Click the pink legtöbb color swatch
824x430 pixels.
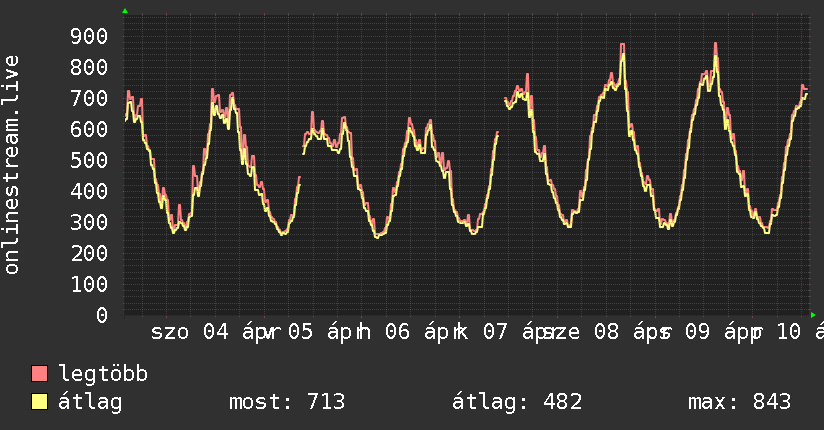pos(39,373)
